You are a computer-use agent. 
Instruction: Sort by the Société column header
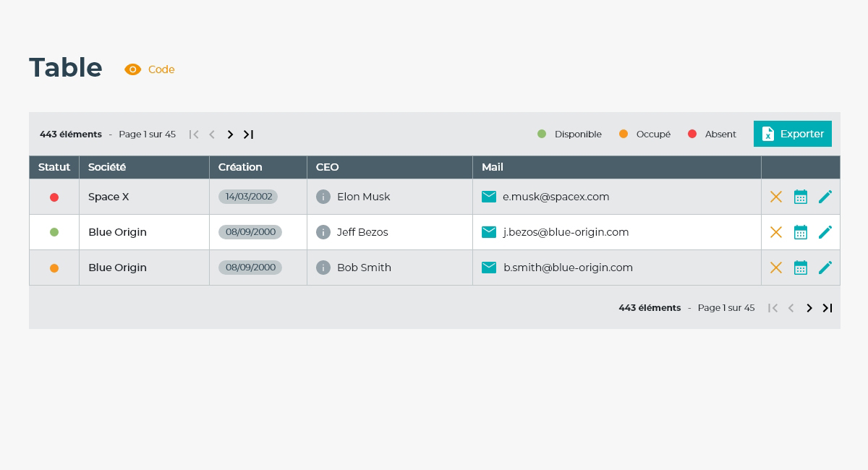[x=107, y=167]
